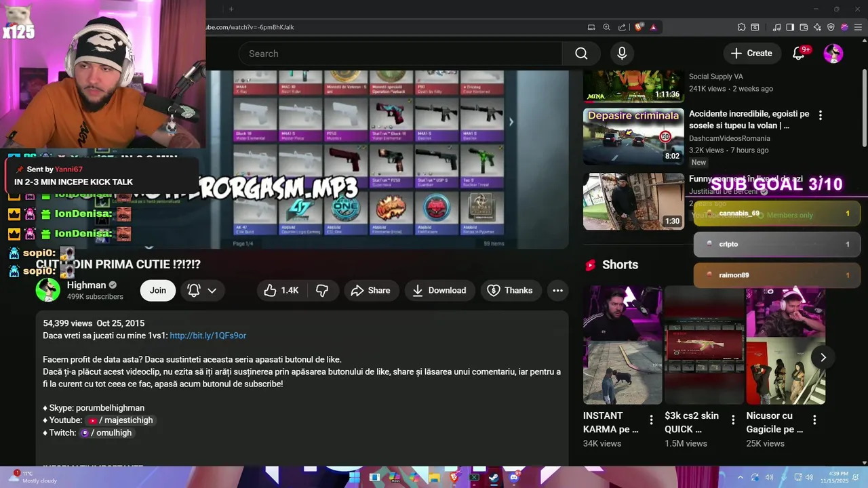Image resolution: width=868 pixels, height=488 pixels.
Task: Open the browser hamburger main menu
Action: coord(857,27)
